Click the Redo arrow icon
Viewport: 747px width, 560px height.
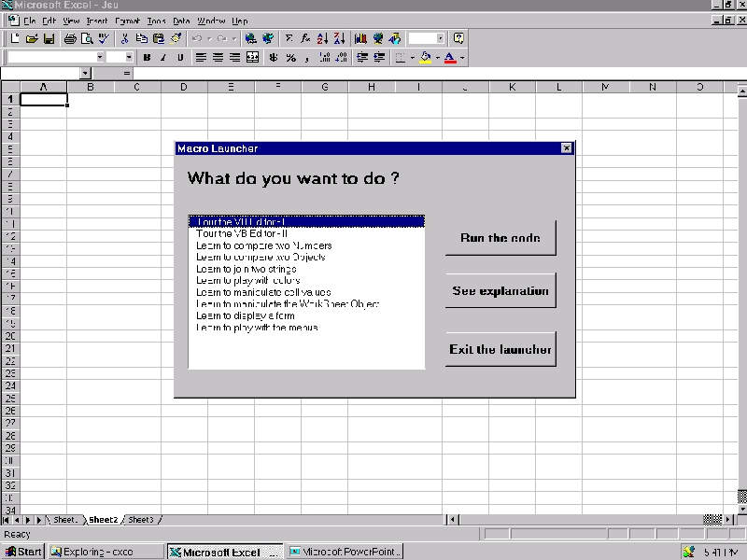pos(222,38)
